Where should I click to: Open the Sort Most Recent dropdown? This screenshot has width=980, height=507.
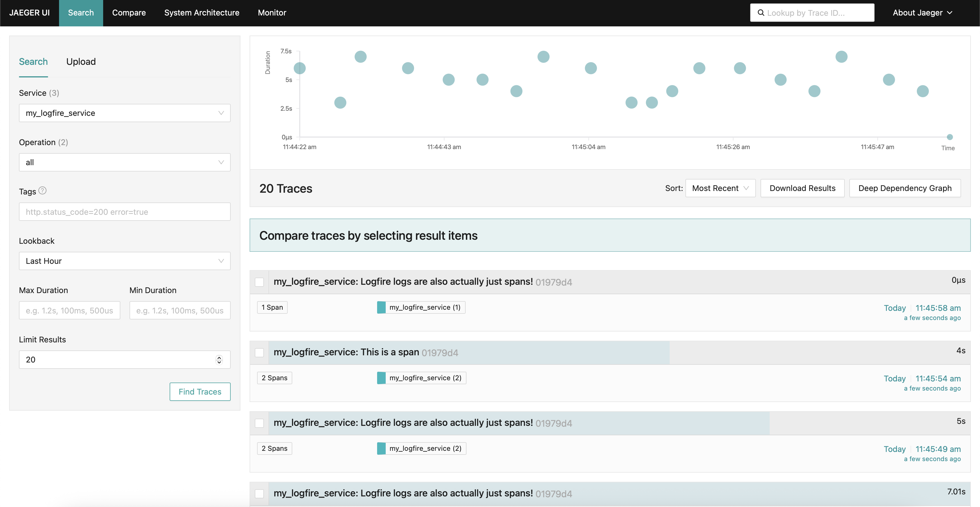point(720,188)
